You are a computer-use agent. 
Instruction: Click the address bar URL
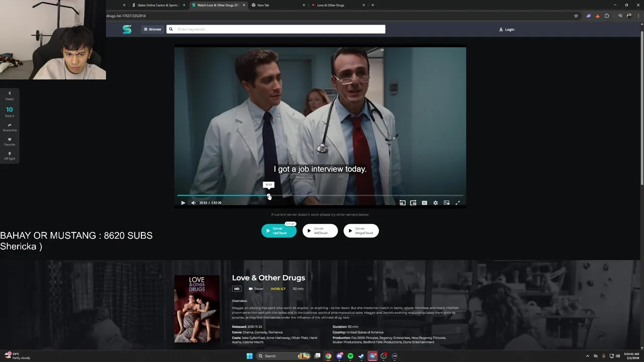coord(126,16)
